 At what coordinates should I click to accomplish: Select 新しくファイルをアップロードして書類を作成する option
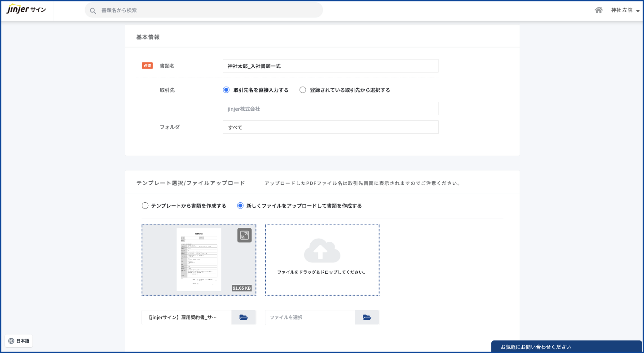[x=240, y=206]
